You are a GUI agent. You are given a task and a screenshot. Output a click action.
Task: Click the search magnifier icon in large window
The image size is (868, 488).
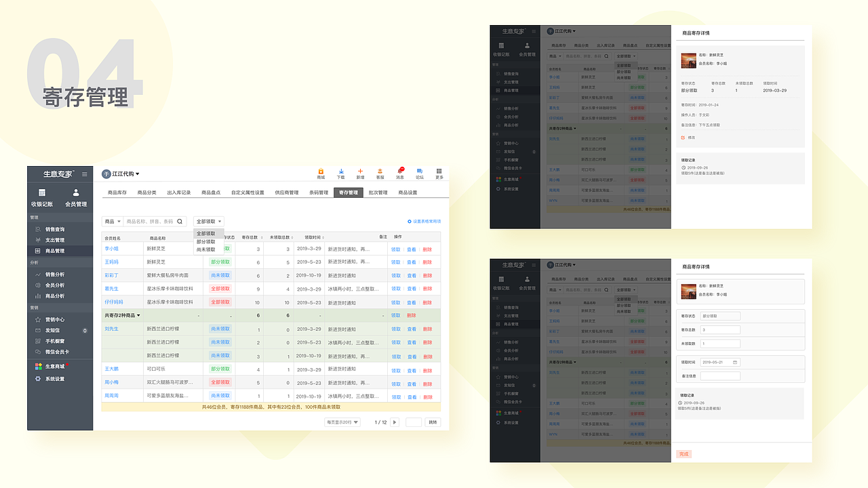180,221
